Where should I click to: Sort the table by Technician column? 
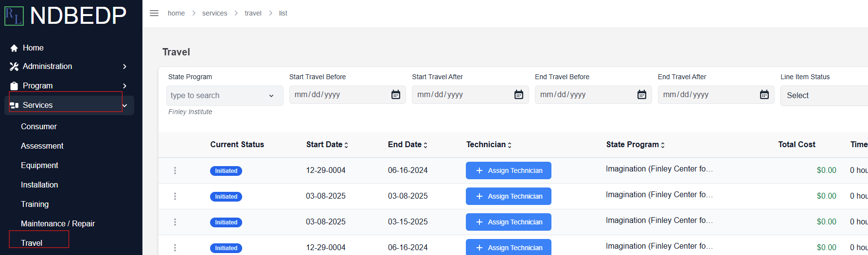point(489,145)
